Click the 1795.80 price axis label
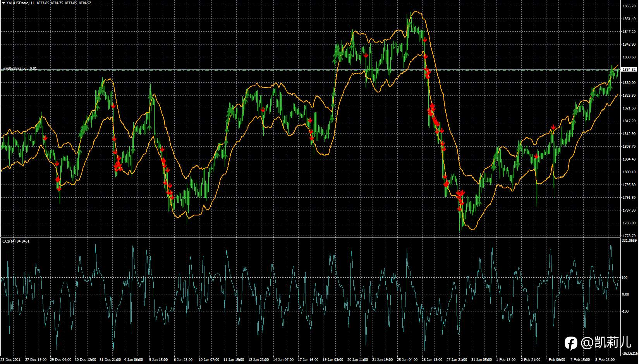Image resolution: width=639 pixels, height=364 pixels. point(629,185)
